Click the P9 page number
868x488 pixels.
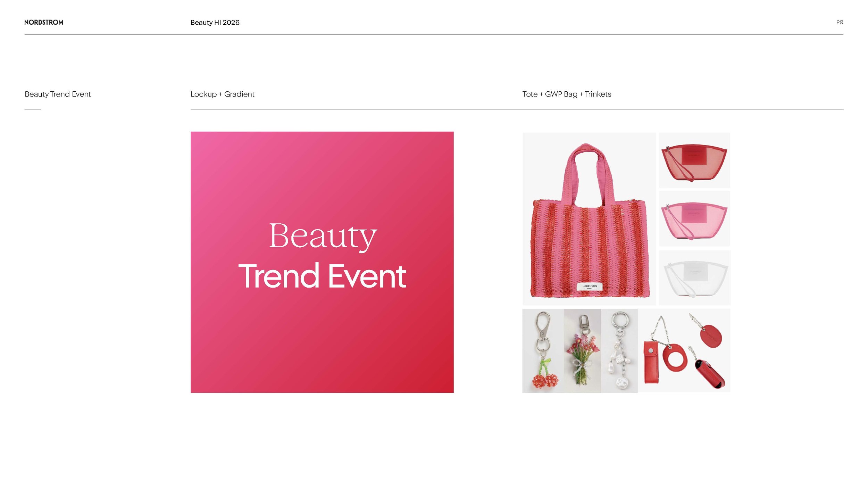[839, 22]
